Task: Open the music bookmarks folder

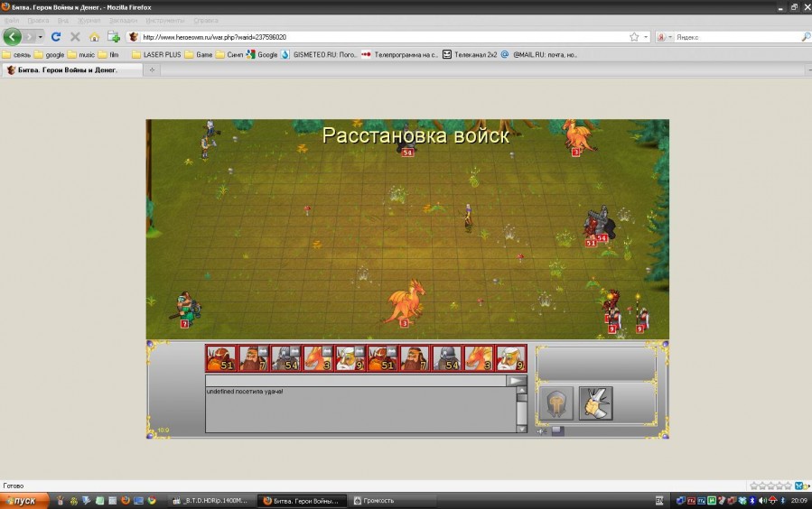Action: pyautogui.click(x=79, y=54)
